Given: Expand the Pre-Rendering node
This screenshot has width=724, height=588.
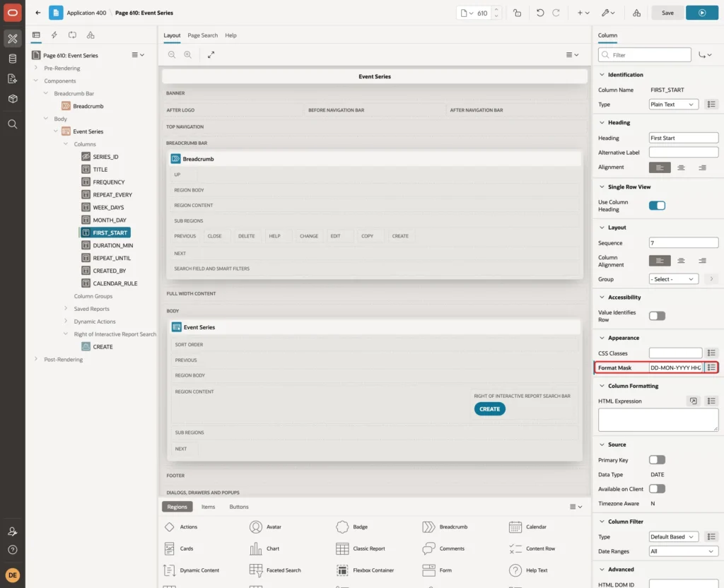Looking at the screenshot, I should pyautogui.click(x=36, y=68).
